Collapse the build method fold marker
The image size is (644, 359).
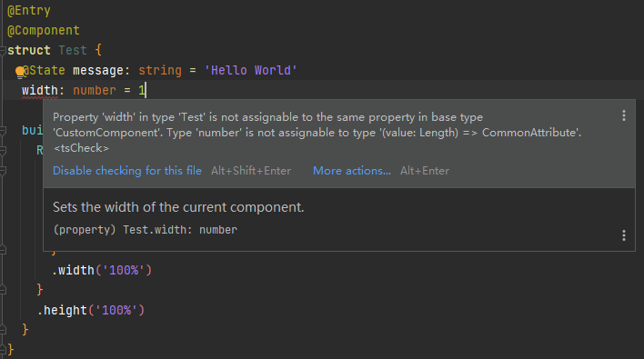(3, 131)
